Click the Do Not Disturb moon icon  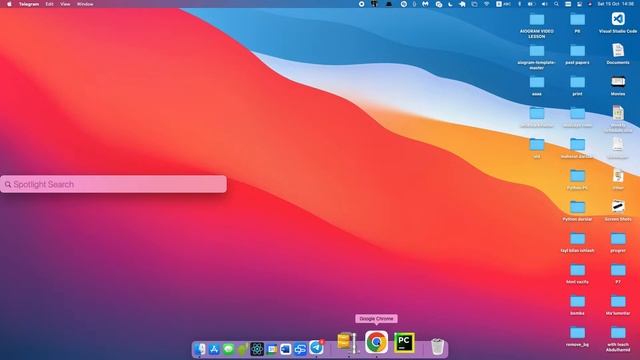point(450,4)
